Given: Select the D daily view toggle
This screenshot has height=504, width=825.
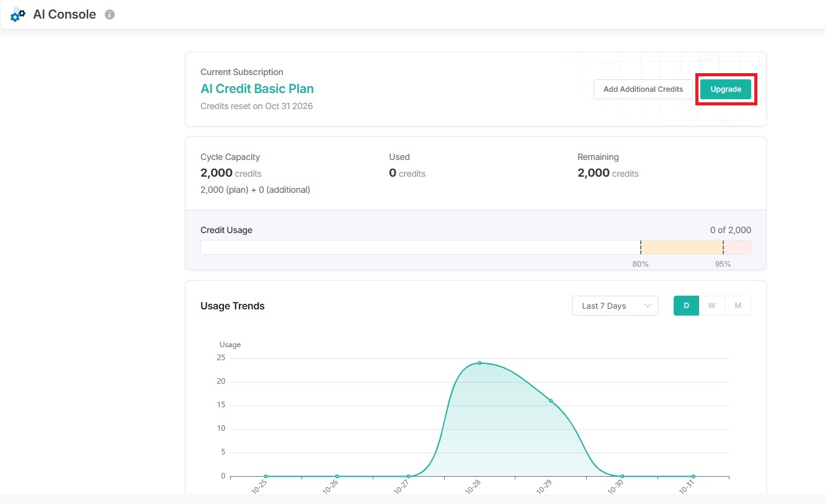Looking at the screenshot, I should [686, 306].
